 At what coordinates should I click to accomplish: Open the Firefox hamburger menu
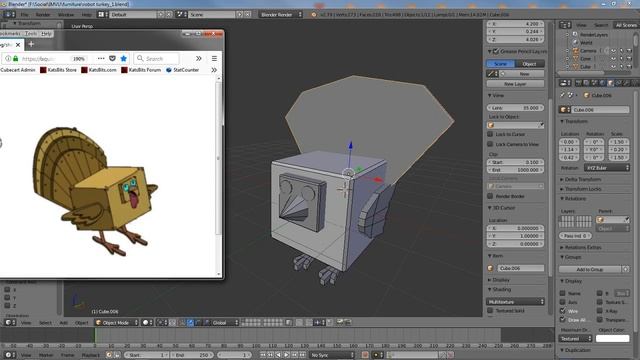point(214,58)
